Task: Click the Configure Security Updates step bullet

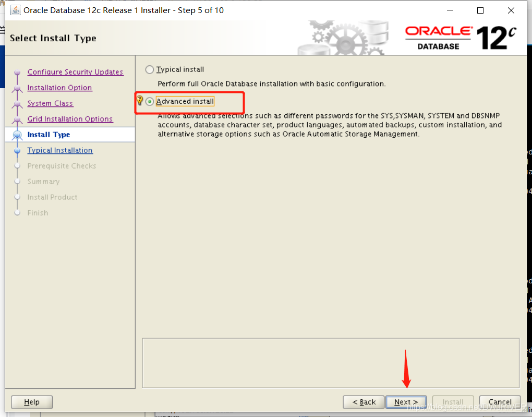Action: point(17,72)
